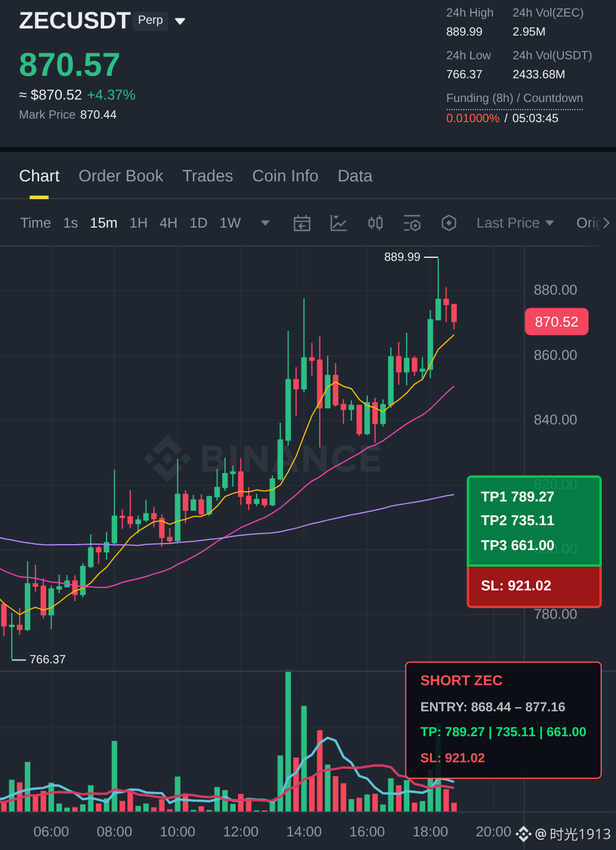Click the 889.99 high marker on chart

(x=402, y=257)
